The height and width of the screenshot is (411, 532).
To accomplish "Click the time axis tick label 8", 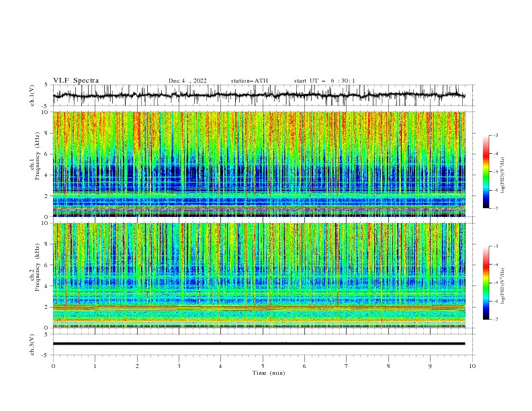I will pos(388,366).
